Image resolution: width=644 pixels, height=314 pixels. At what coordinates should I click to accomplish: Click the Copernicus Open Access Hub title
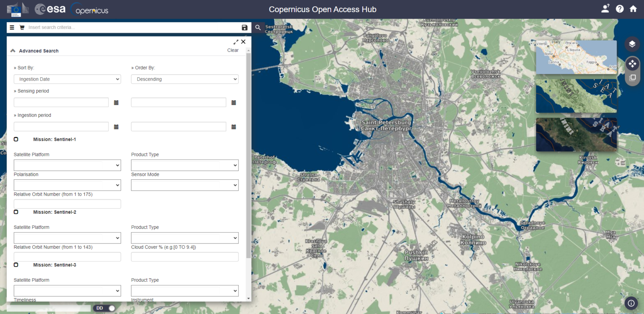click(322, 9)
